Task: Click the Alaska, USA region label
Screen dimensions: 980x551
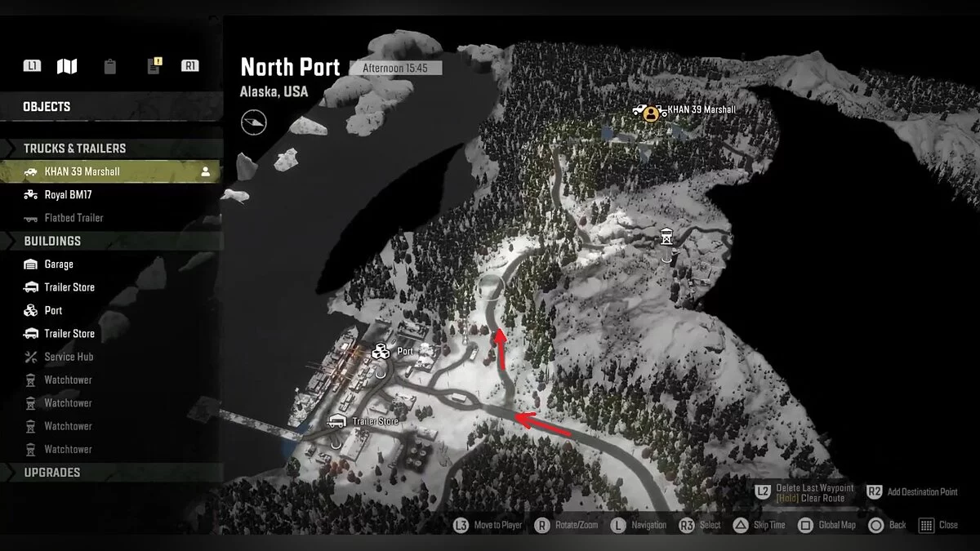Action: coord(274,91)
